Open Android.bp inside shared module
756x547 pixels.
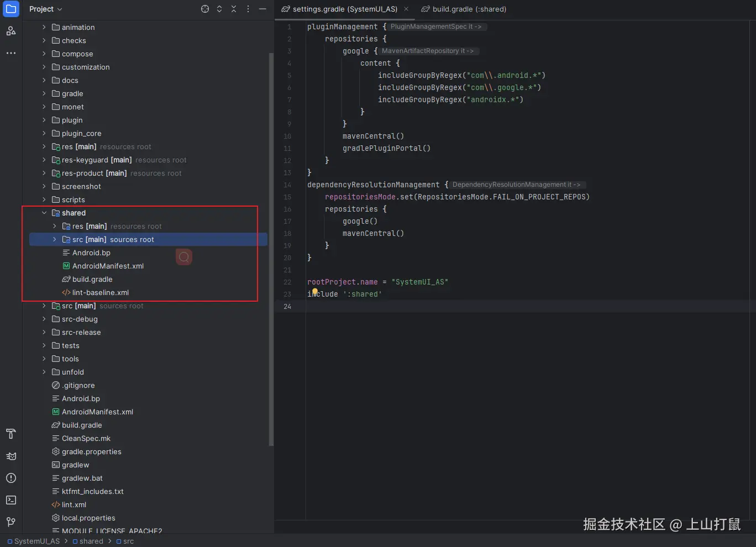click(x=91, y=253)
